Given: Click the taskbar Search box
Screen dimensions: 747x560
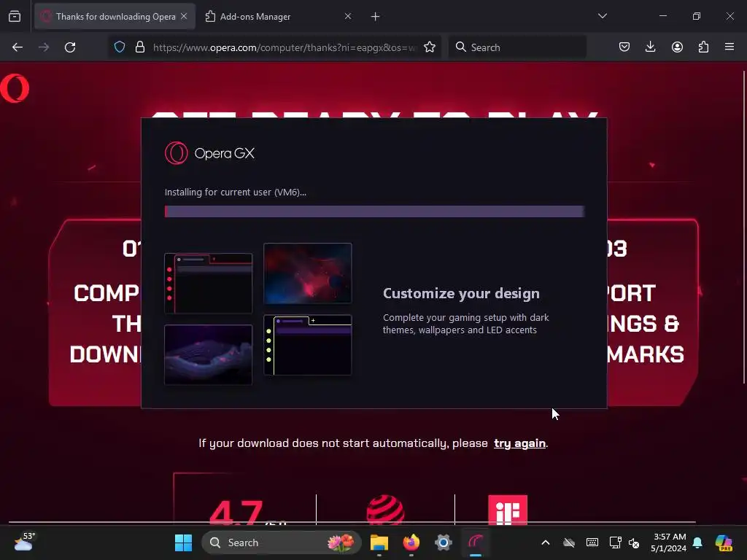Looking at the screenshot, I should click(281, 542).
